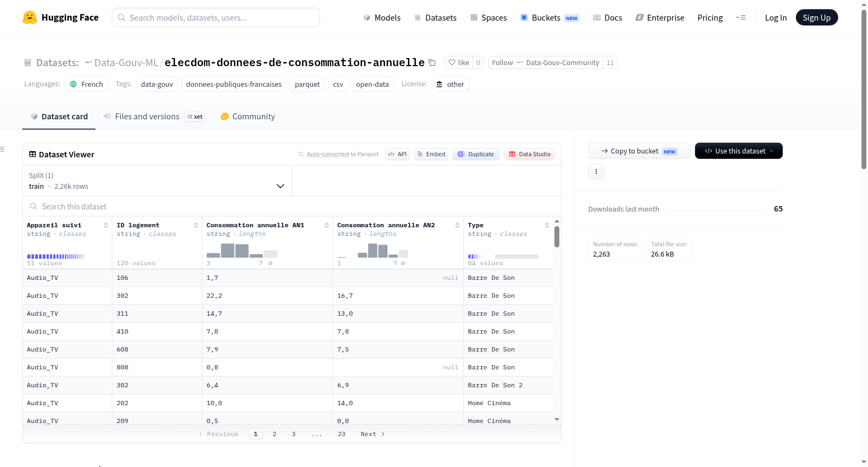Open Docs in top navigation

click(608, 17)
